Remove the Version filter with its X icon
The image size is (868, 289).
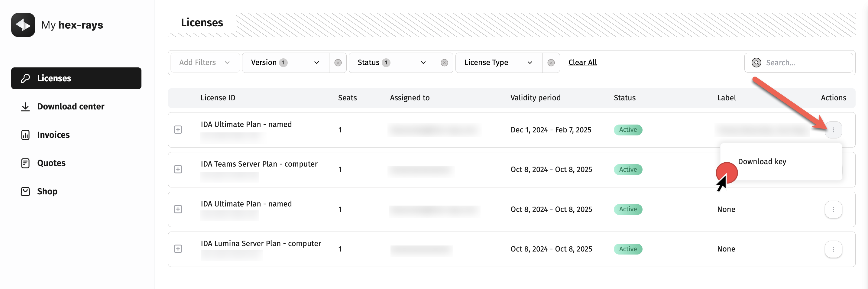point(338,63)
